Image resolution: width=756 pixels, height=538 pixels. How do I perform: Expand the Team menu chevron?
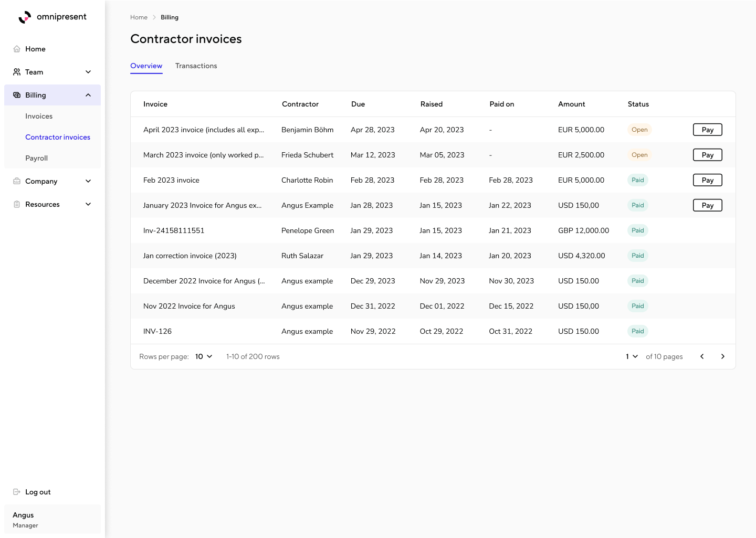tap(88, 72)
